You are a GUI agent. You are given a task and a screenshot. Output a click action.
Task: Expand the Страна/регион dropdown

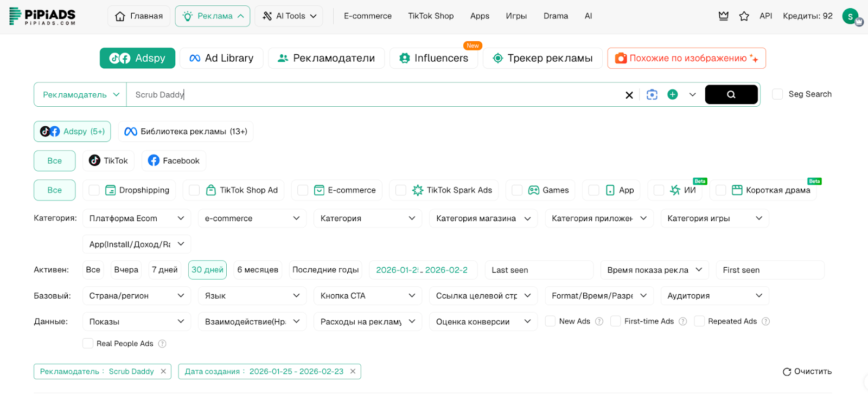coord(136,296)
